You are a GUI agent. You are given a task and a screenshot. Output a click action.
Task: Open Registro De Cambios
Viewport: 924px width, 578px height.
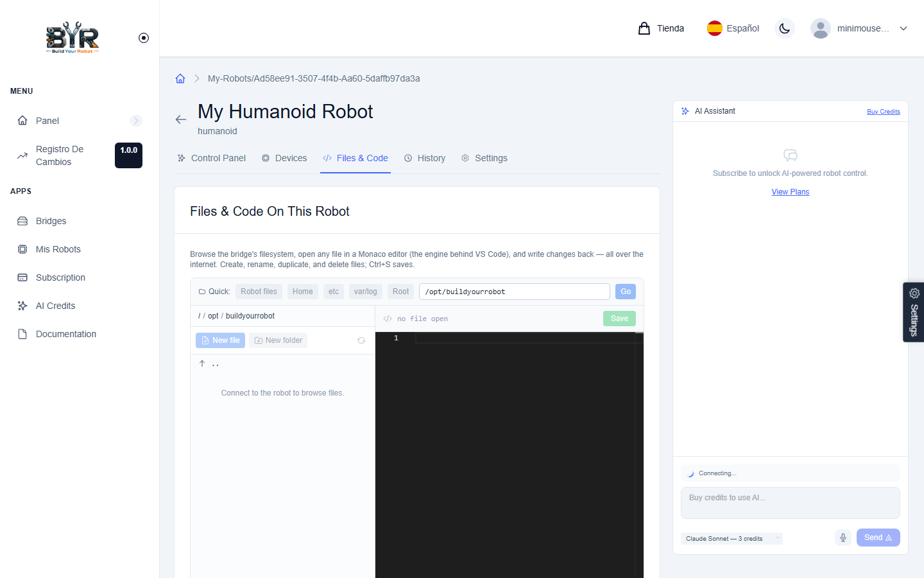(x=60, y=155)
